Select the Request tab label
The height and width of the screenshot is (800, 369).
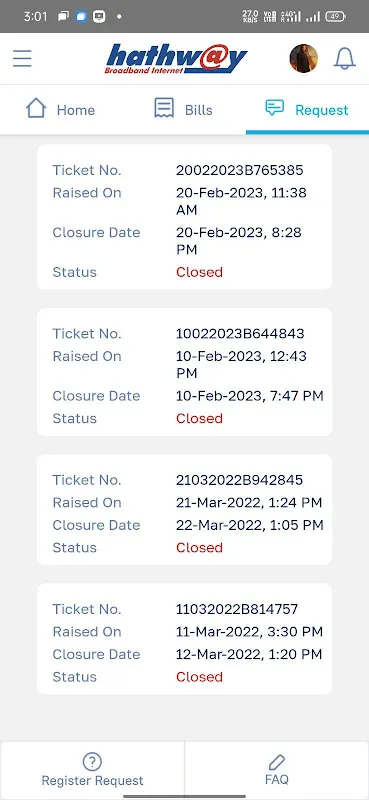point(322,110)
